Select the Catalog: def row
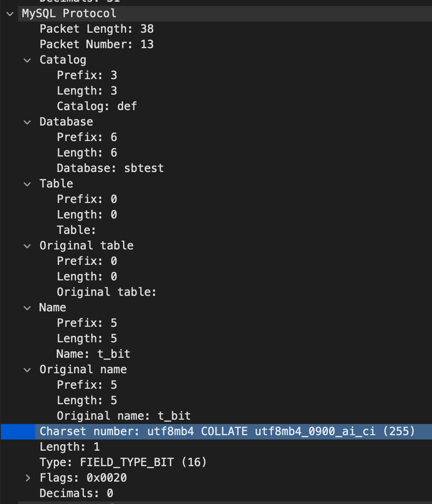The width and height of the screenshot is (432, 504). (x=97, y=106)
